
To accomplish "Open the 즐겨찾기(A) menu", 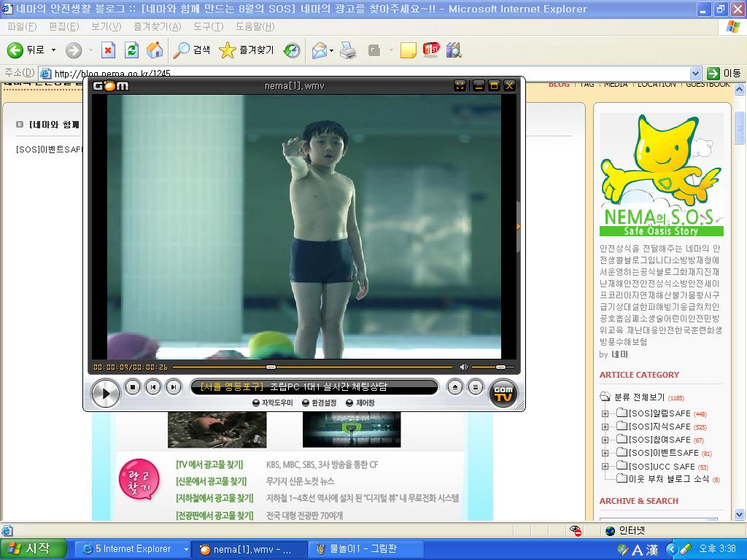I will click(x=158, y=27).
